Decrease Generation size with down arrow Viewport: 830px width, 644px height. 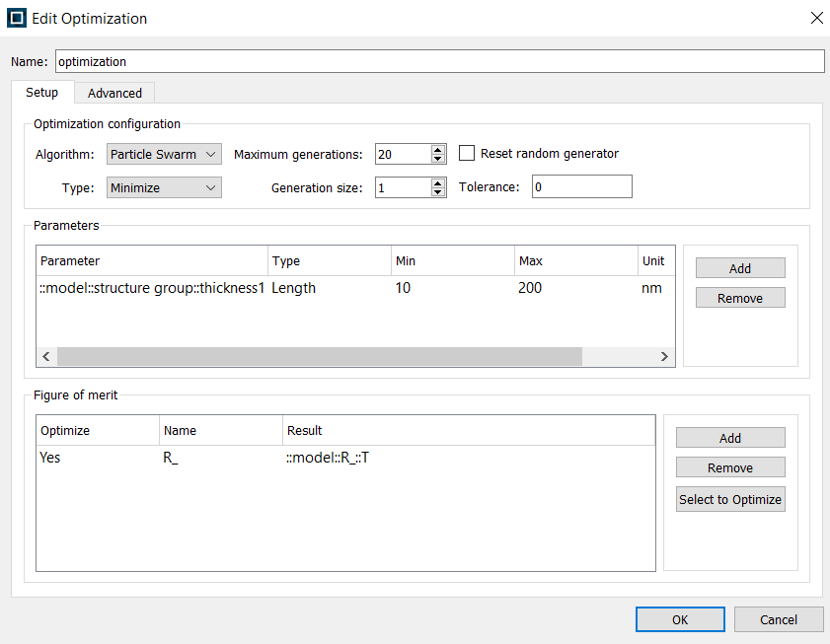pos(439,191)
